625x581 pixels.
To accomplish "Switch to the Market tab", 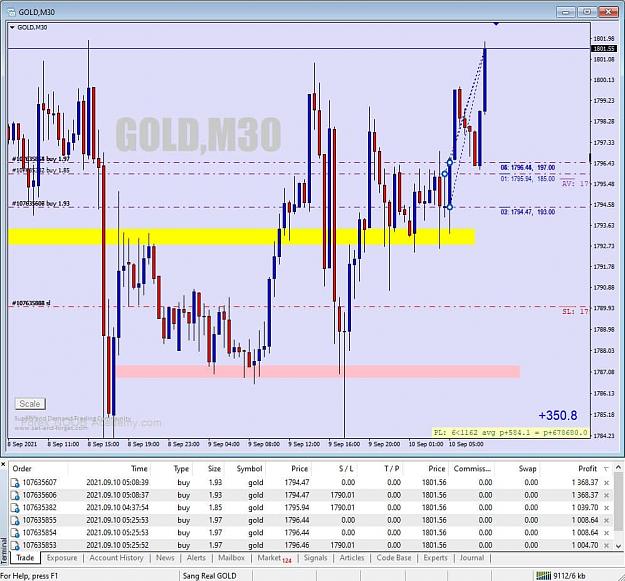I will [274, 558].
